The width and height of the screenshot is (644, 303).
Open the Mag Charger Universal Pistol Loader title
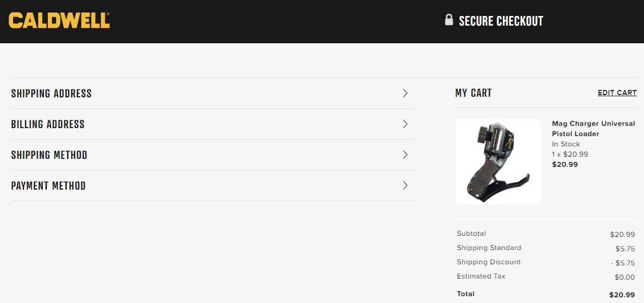pyautogui.click(x=593, y=129)
